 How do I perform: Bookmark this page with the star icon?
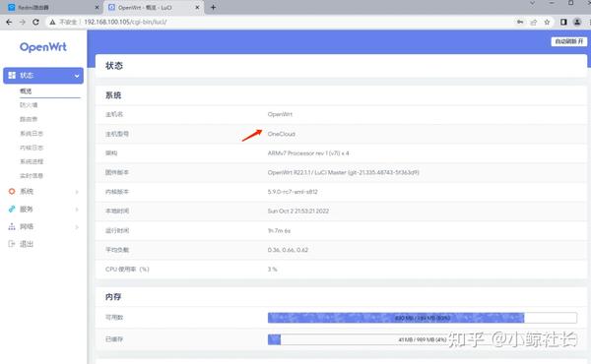pos(547,23)
